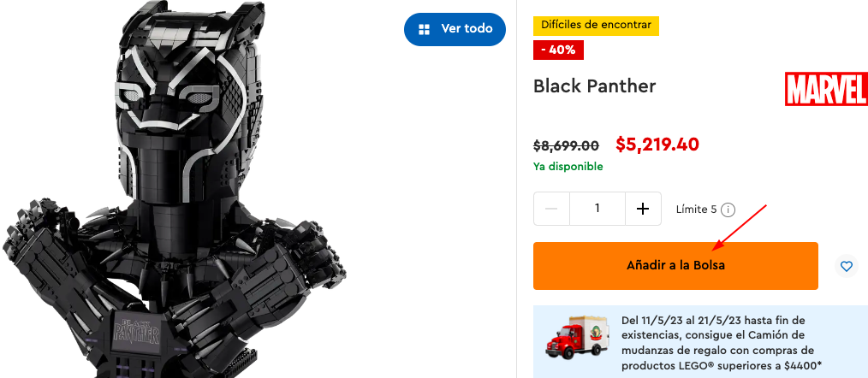
Task: Click the Camión de mudanzas promotion text
Action: pos(722,343)
